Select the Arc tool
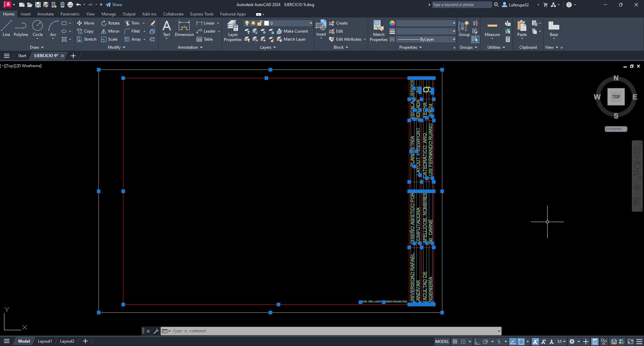The height and width of the screenshot is (346, 644). pos(53,29)
